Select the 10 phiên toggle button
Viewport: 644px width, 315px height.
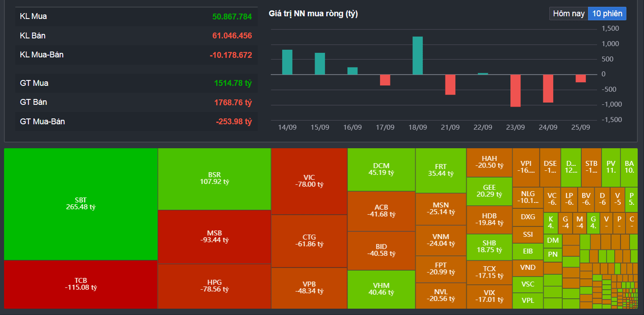click(x=607, y=14)
